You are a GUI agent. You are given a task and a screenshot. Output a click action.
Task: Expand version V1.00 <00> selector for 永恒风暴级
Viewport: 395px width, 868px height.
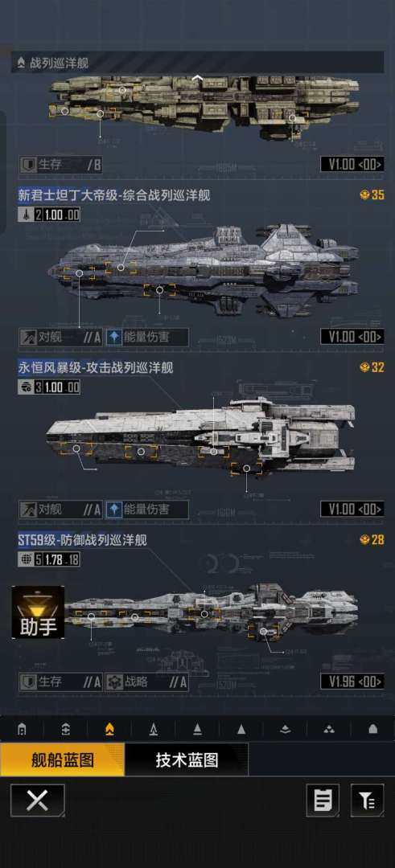pyautogui.click(x=352, y=509)
